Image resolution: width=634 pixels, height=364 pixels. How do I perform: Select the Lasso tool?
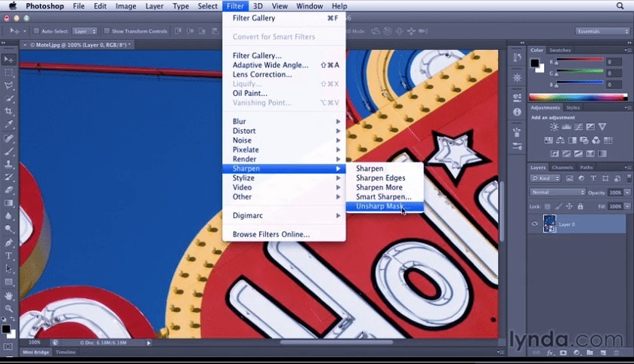[x=8, y=85]
